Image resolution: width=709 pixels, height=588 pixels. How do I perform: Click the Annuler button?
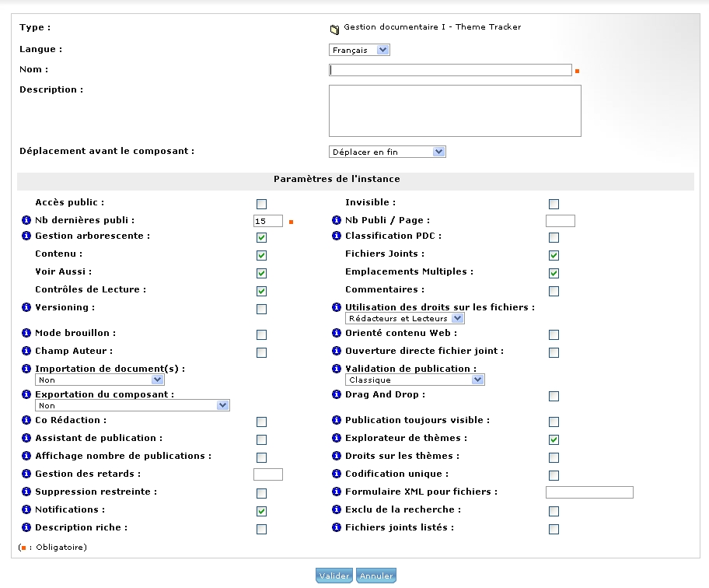pyautogui.click(x=376, y=576)
